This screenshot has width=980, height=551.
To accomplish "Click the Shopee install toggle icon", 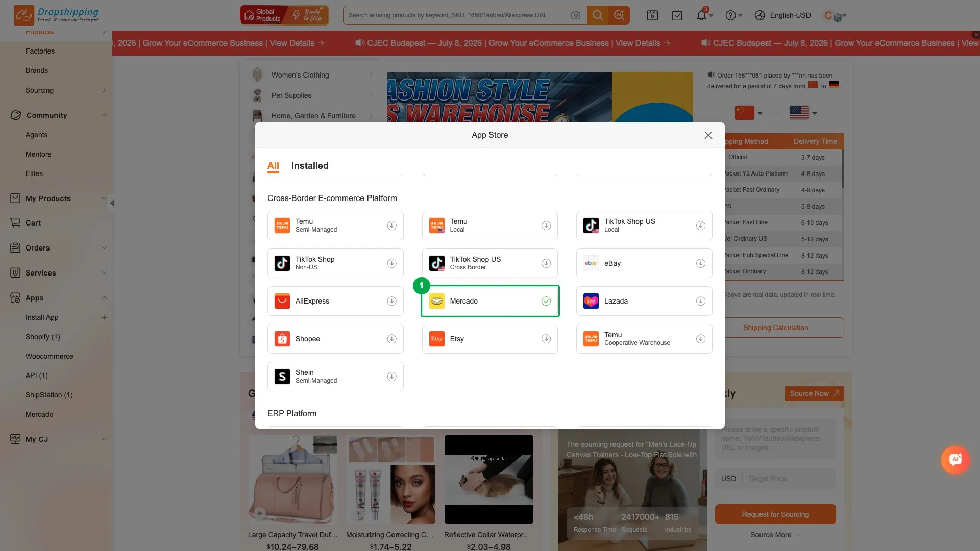I will point(391,339).
